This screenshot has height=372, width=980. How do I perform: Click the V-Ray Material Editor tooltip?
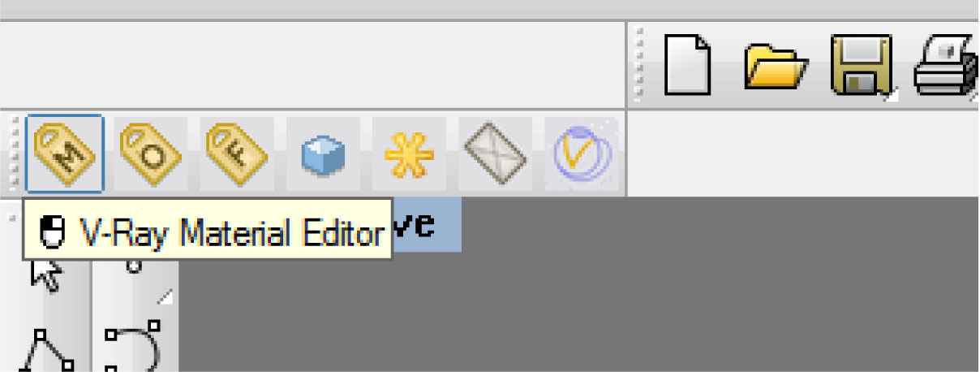208,233
